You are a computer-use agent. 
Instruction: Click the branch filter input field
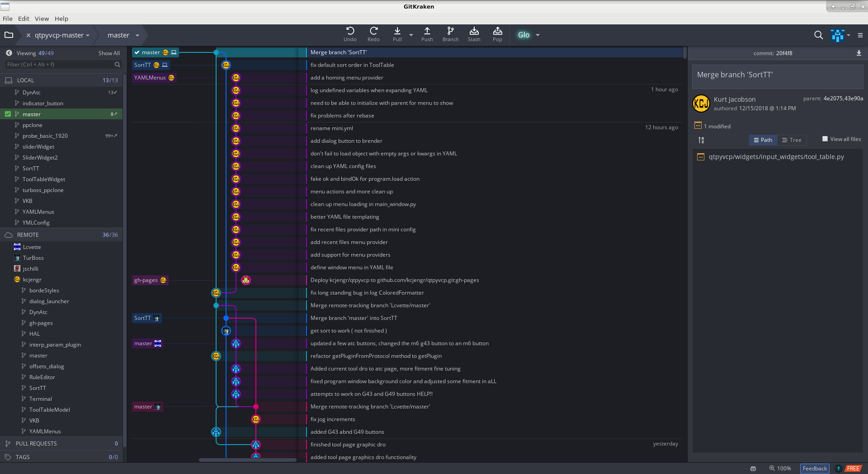point(63,65)
